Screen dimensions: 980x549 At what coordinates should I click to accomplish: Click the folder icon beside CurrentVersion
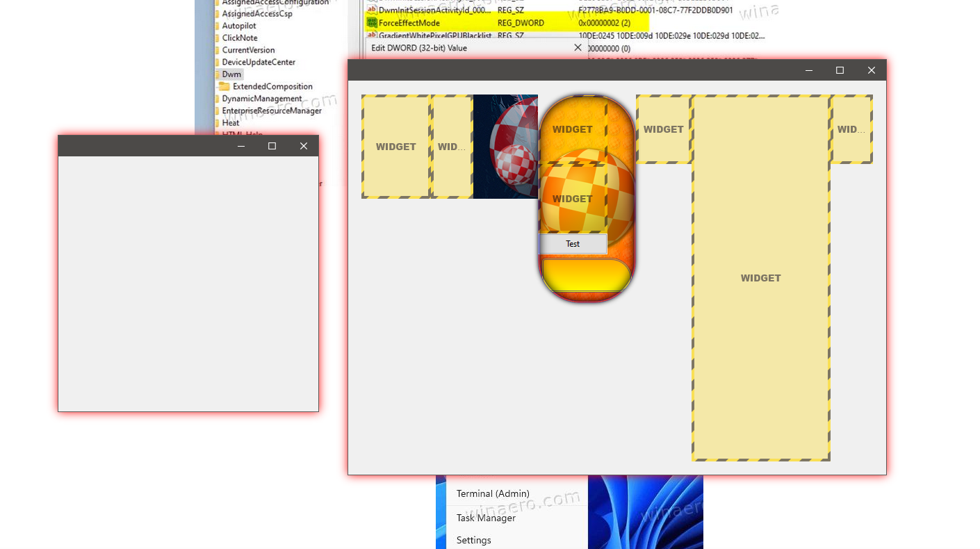[x=218, y=50]
